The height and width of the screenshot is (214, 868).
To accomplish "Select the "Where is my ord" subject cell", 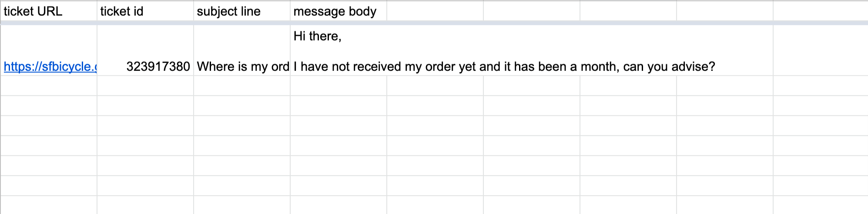I will pyautogui.click(x=242, y=50).
